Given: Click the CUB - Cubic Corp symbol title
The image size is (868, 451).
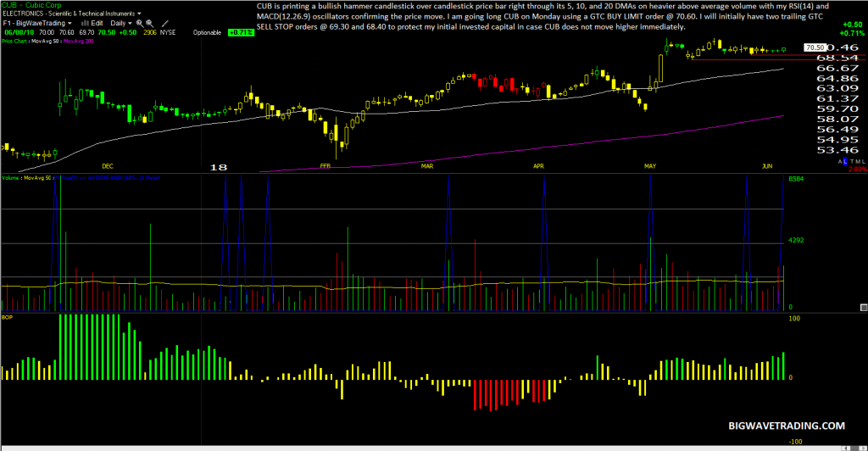Looking at the screenshot, I should [31, 5].
